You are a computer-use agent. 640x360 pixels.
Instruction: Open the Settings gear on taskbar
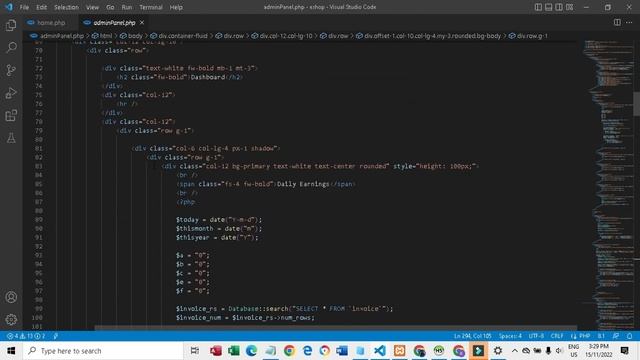498,351
